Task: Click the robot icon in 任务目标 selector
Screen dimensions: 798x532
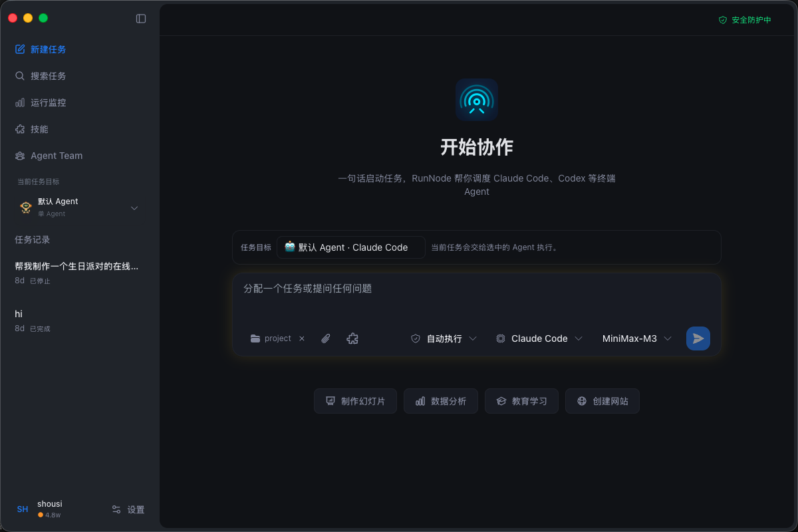Action: coord(290,247)
